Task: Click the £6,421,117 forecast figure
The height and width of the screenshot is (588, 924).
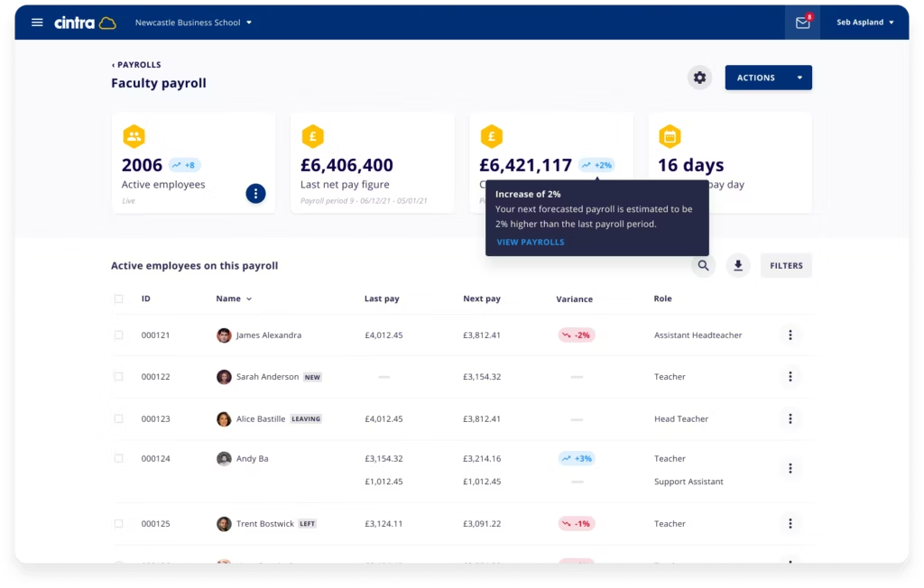Action: (x=526, y=165)
